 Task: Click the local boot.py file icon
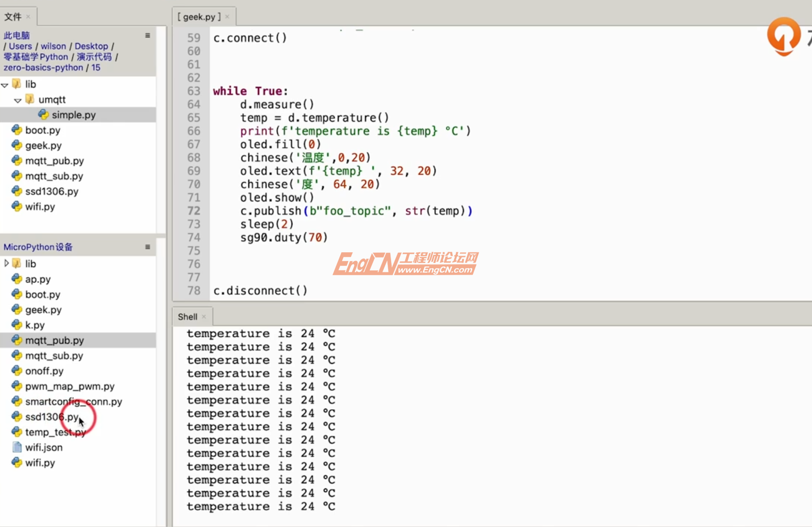click(x=17, y=130)
